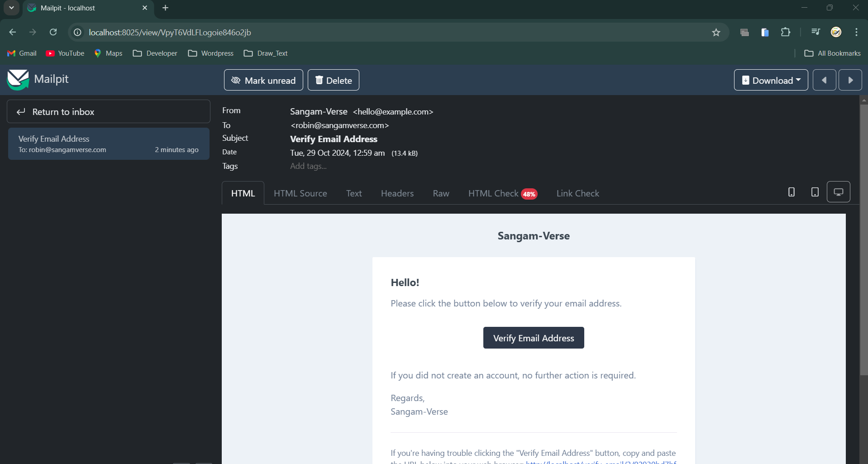Select the tablet preview icon
Screen dimensions: 868x464
tap(815, 192)
